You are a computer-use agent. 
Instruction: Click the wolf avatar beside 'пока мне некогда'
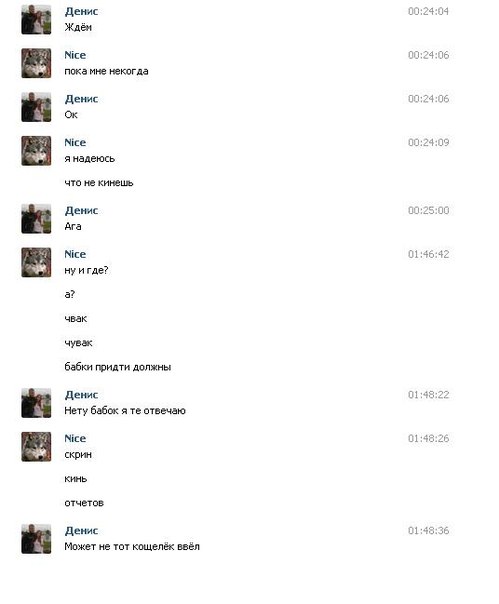[36, 63]
